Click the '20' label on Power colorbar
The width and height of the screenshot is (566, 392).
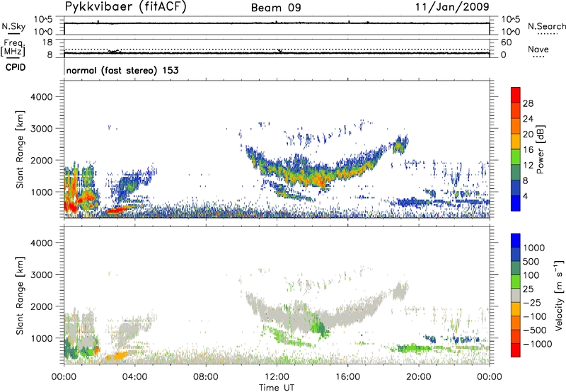(528, 134)
